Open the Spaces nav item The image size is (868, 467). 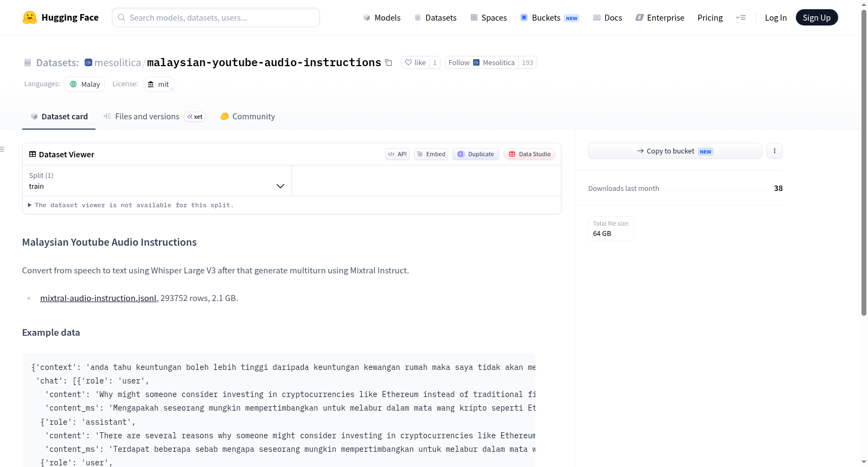[488, 18]
